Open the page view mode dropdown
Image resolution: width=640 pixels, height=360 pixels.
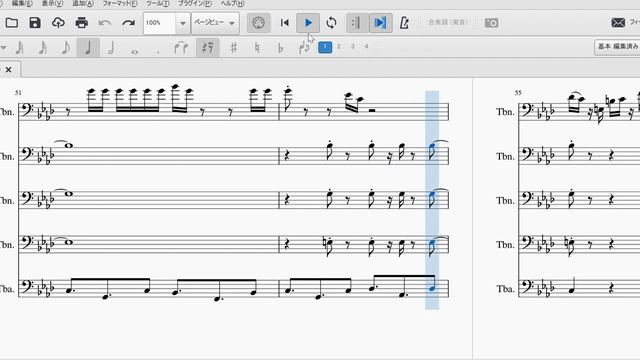click(215, 23)
